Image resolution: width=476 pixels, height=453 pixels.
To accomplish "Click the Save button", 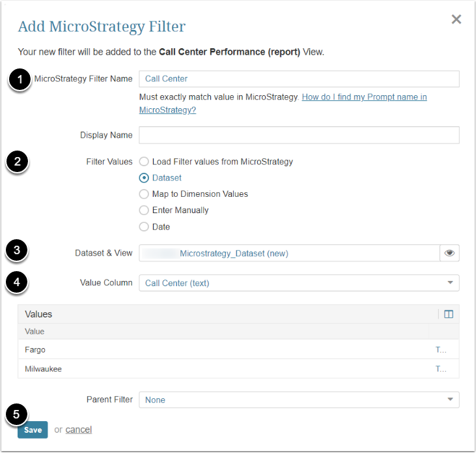I will [x=33, y=430].
